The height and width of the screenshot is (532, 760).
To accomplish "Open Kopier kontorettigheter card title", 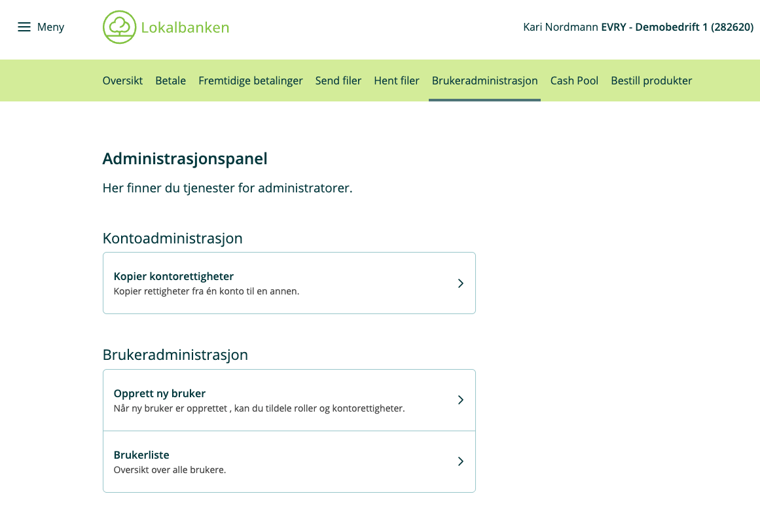I will click(173, 276).
